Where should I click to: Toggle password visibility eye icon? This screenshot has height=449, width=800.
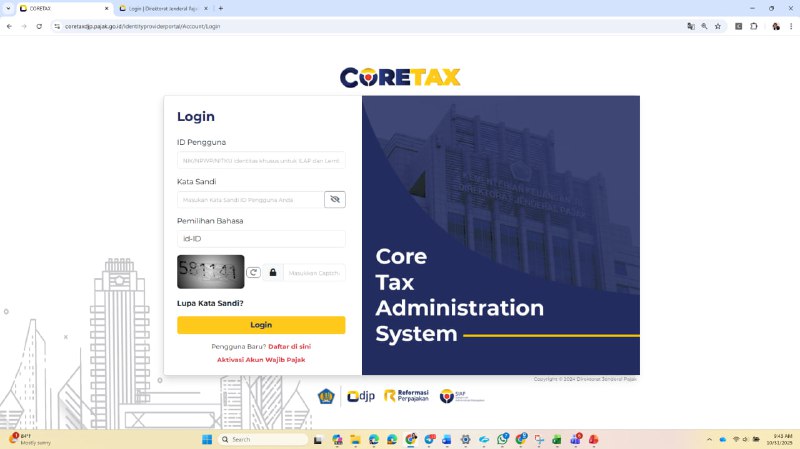tap(335, 199)
